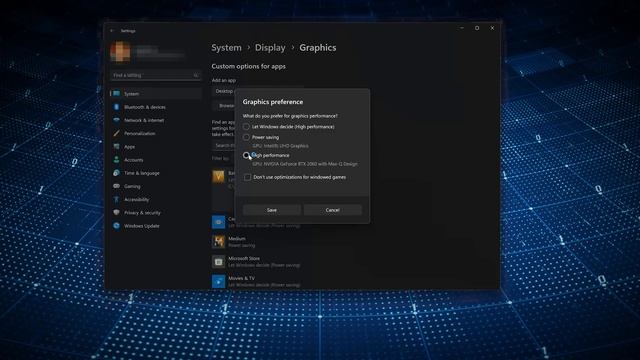Image resolution: width=640 pixels, height=360 pixels.
Task: Go to System in breadcrumb
Action: pyautogui.click(x=227, y=48)
